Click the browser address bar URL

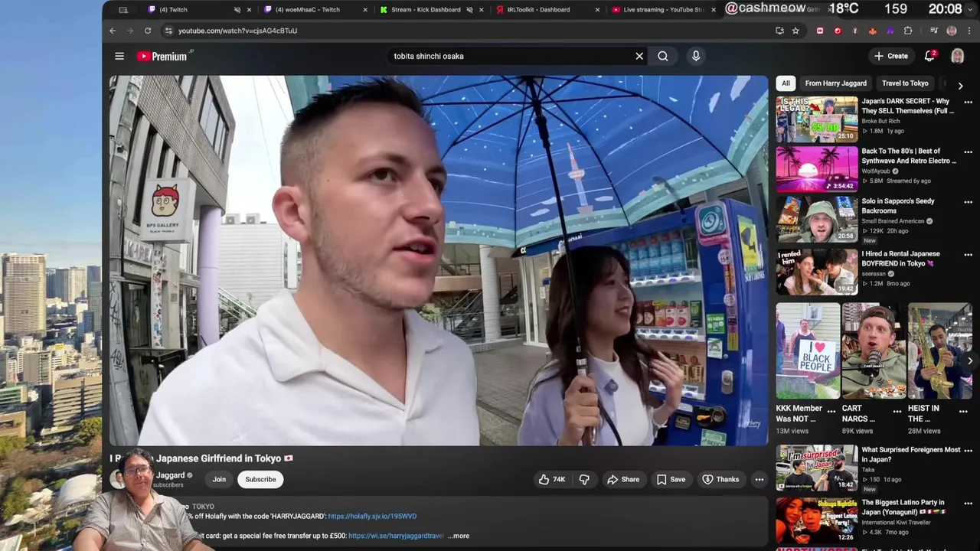(x=237, y=31)
